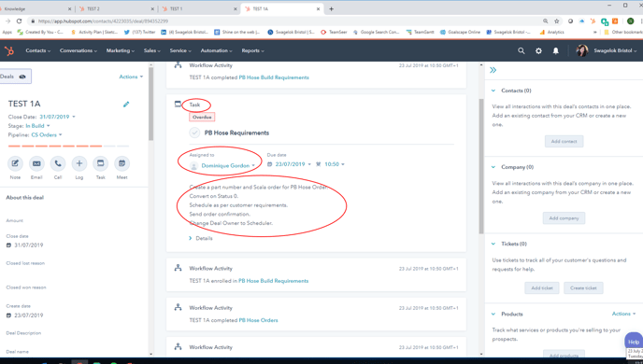Click the user avatar photo
Viewport: 643px width, 364px height.
[x=582, y=50]
